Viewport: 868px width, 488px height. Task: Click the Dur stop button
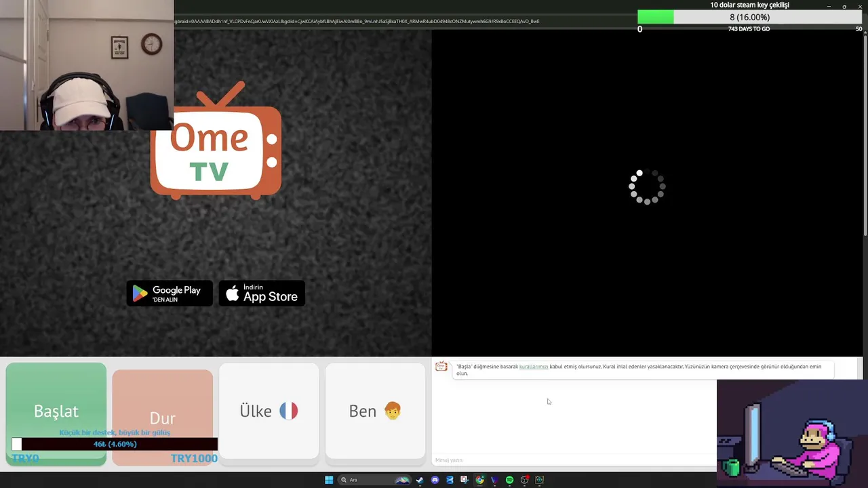pos(163,417)
